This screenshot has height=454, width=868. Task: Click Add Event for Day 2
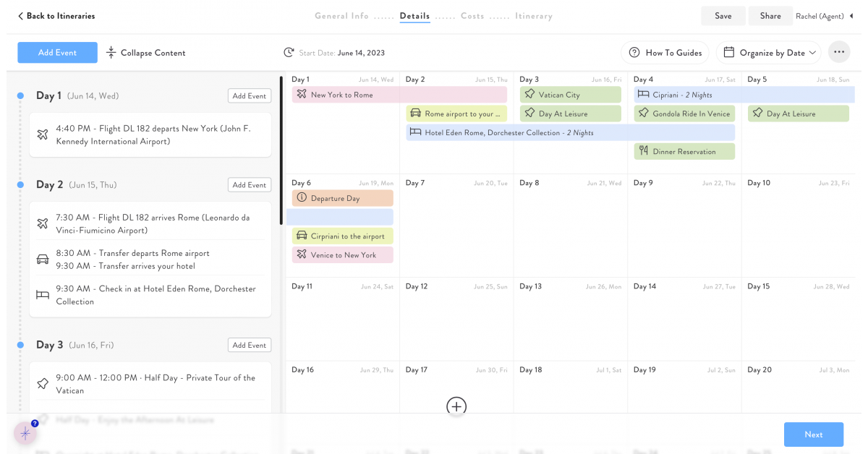249,185
